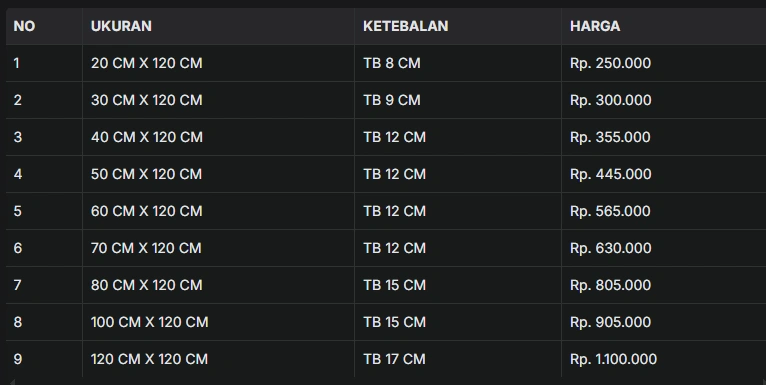Click the TB 9 CM thickness cell
The image size is (766, 385).
[x=458, y=100]
